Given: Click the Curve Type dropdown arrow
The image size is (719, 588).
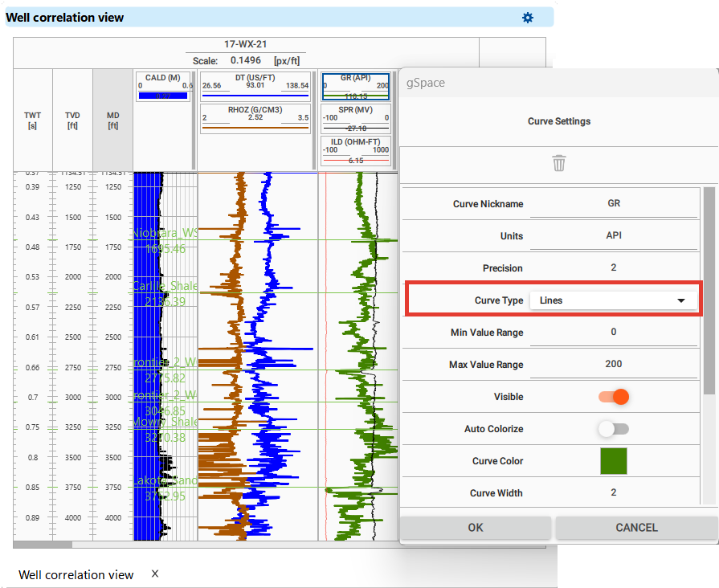Looking at the screenshot, I should click(681, 300).
